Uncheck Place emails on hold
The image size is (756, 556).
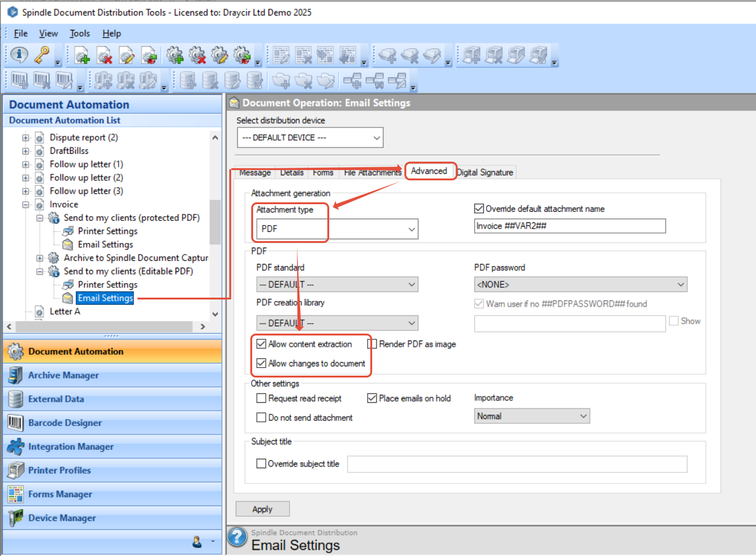click(372, 398)
